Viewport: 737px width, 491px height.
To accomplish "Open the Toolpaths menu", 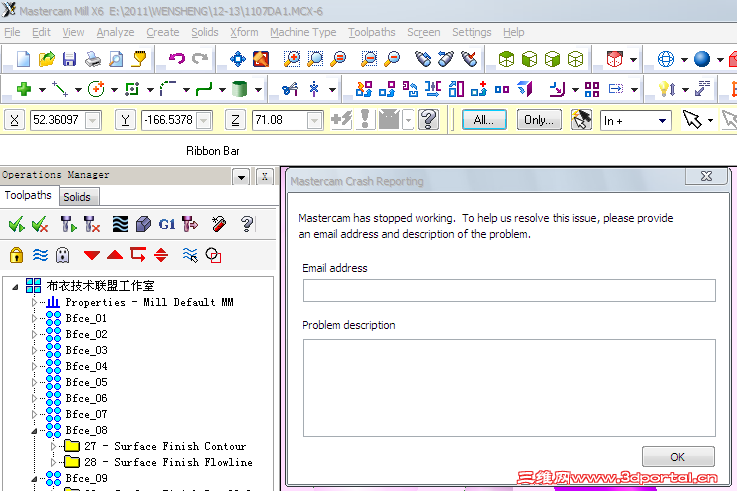I will (x=371, y=32).
